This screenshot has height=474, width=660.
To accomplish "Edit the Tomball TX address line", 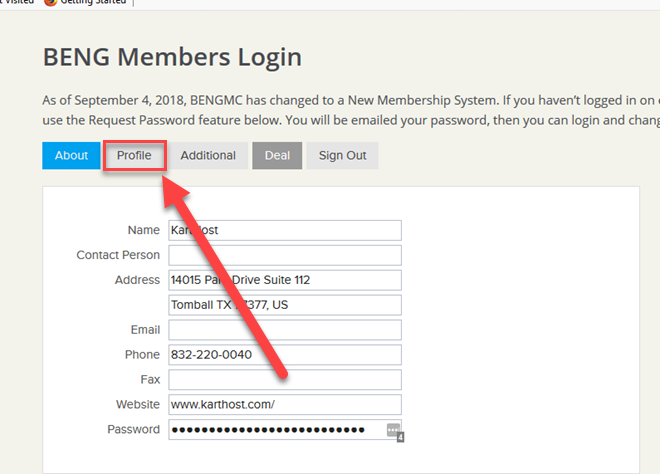I will click(x=285, y=305).
